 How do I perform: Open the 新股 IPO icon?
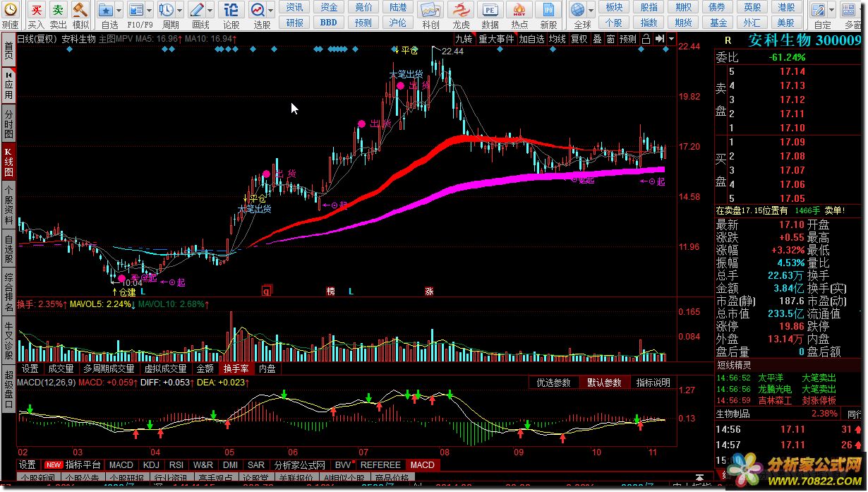[x=548, y=9]
